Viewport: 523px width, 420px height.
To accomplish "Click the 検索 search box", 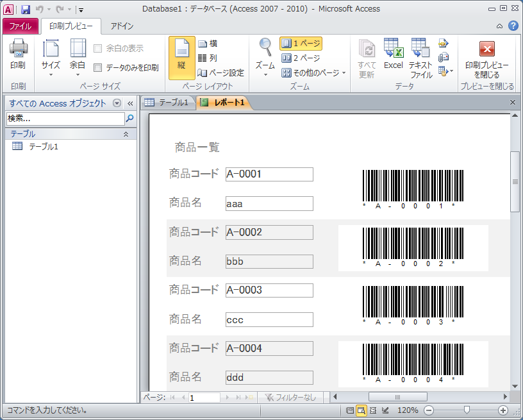I will coord(65,119).
